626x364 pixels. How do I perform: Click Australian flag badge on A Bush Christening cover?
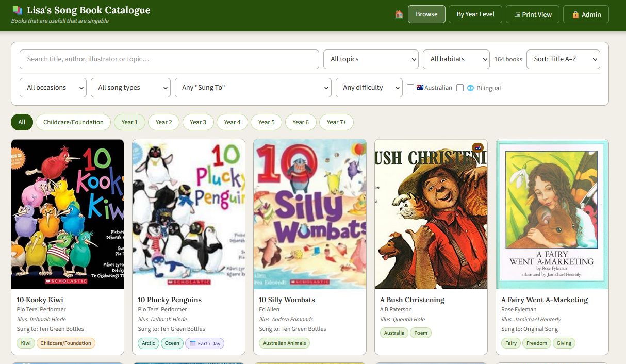[477, 147]
